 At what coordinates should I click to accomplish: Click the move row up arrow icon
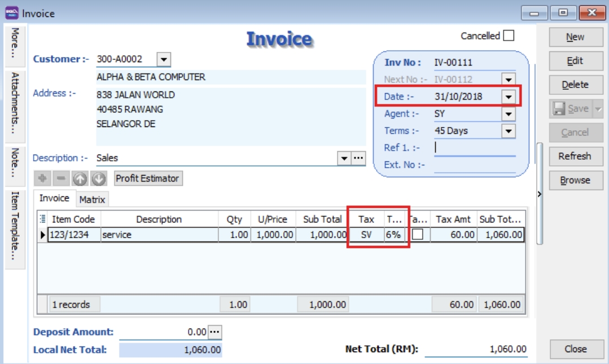click(x=80, y=179)
